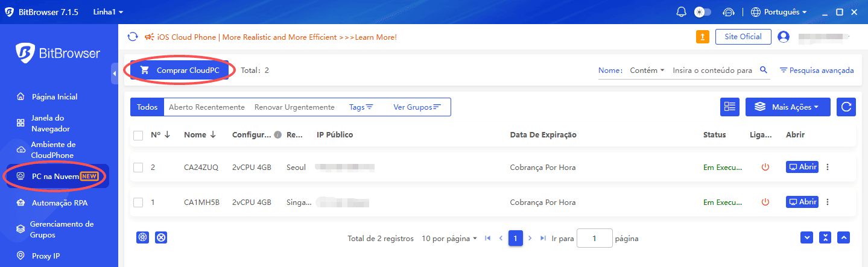Click Abrir for CA24ZUQ

[802, 167]
